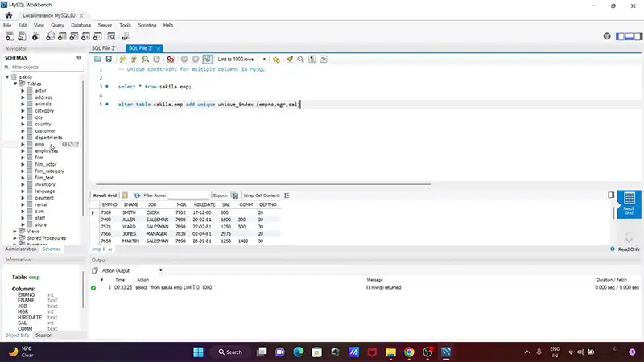
Task: Beautify the query with broom icon
Action: point(290,59)
